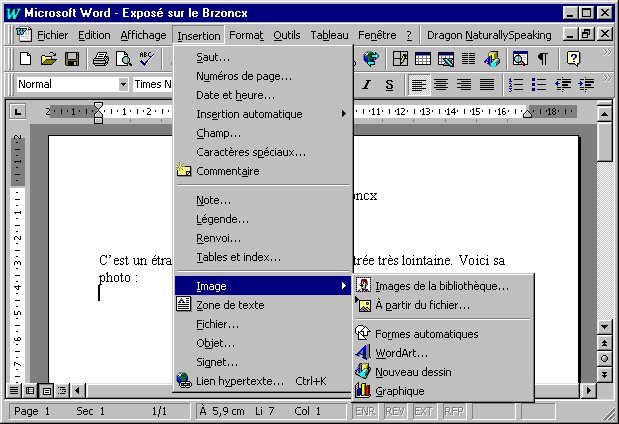This screenshot has width=619, height=424.
Task: Click the ruler tab type selector
Action: [x=17, y=112]
